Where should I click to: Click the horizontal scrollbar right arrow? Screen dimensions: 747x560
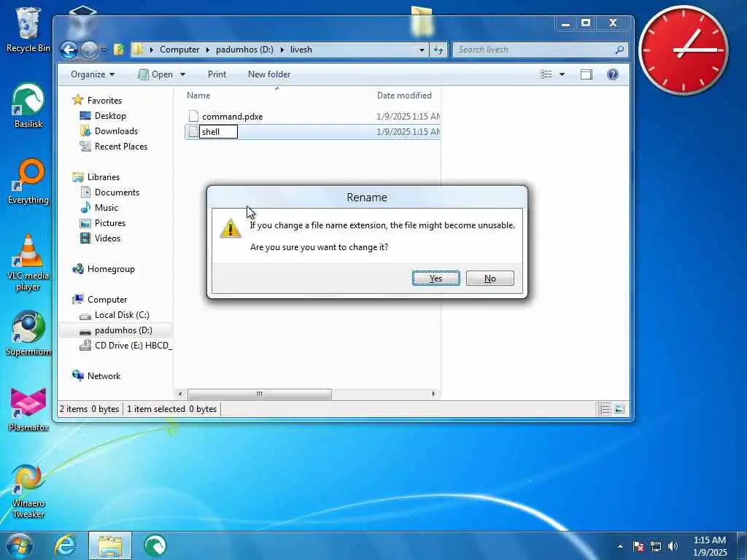tap(433, 394)
